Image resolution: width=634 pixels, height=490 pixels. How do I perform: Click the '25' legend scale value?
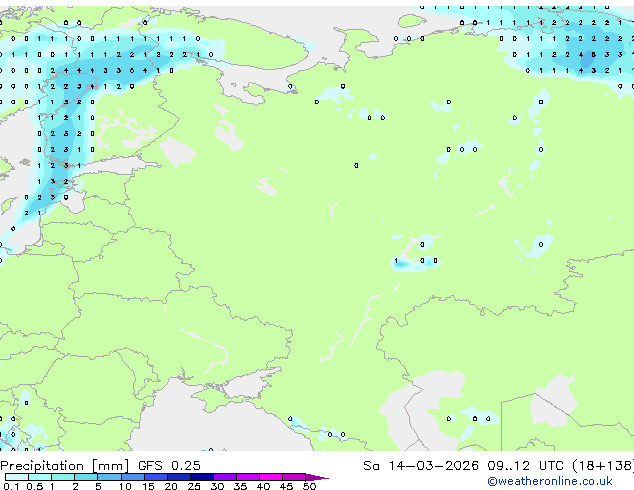click(194, 486)
